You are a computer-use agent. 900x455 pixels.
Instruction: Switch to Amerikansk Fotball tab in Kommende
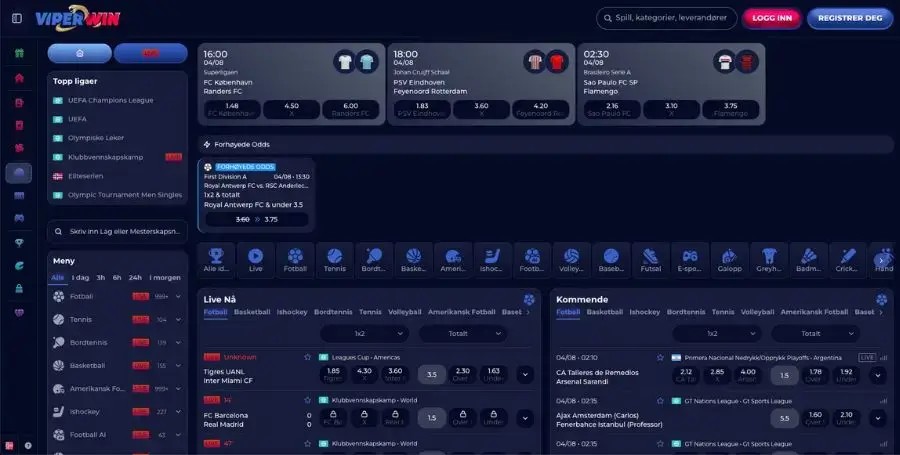click(x=814, y=312)
